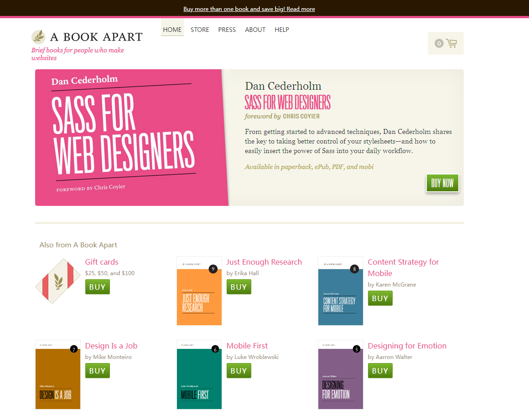Follow the multi-book discount Read more banner link
Image resolution: width=529 pixels, height=420 pixels.
point(249,9)
